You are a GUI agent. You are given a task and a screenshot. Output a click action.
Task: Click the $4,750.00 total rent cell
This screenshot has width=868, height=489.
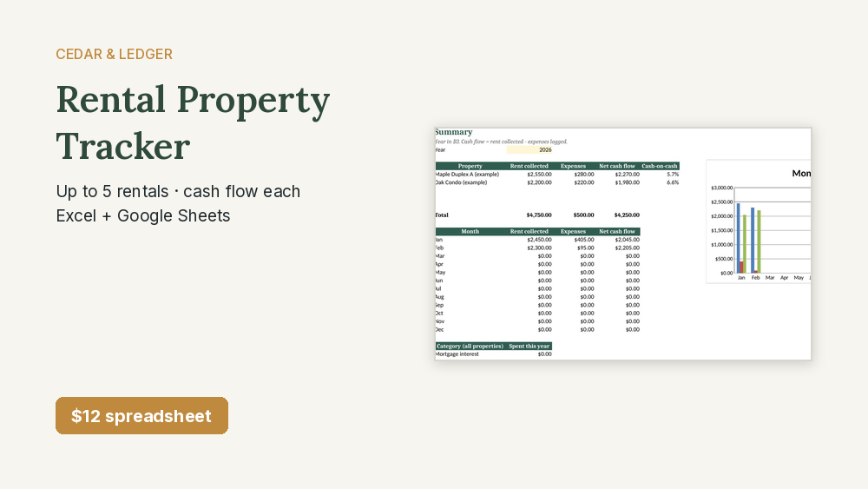[539, 215]
